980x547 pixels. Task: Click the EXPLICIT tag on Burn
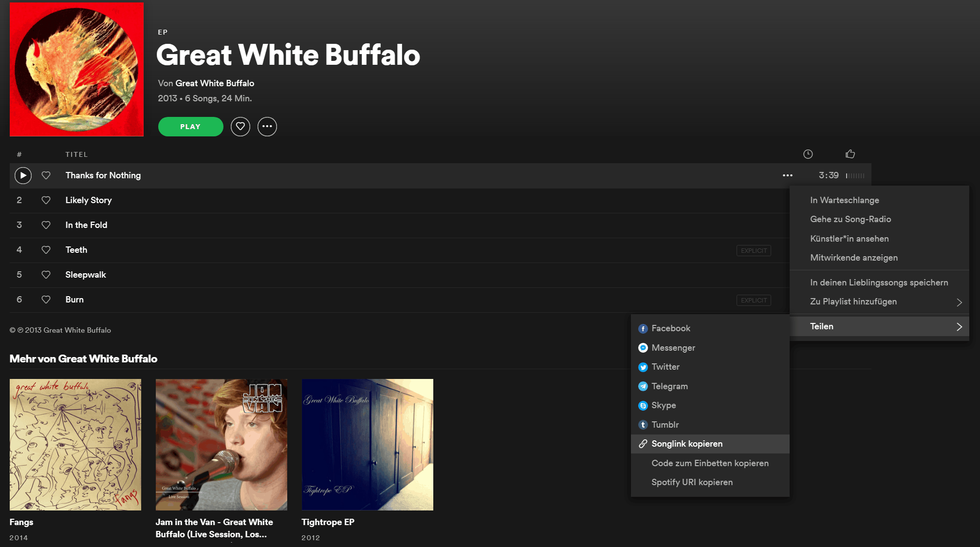point(754,300)
